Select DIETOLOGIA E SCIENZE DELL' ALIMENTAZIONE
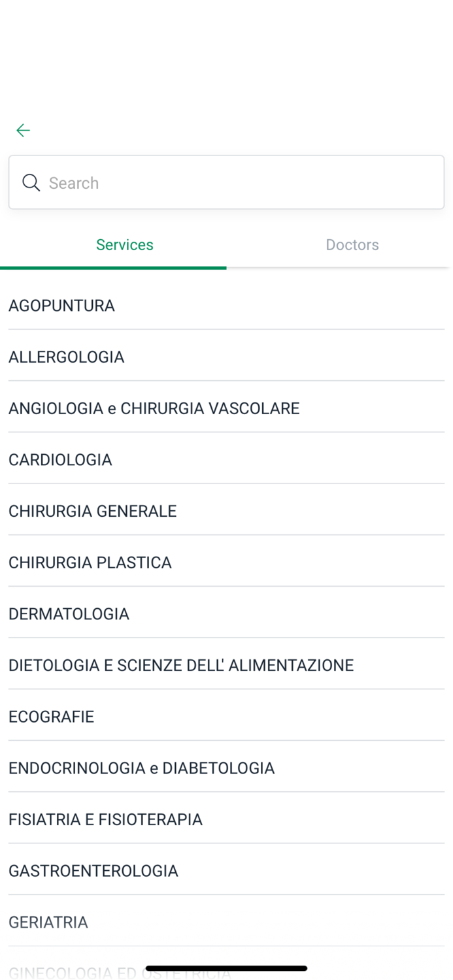 [x=181, y=664]
